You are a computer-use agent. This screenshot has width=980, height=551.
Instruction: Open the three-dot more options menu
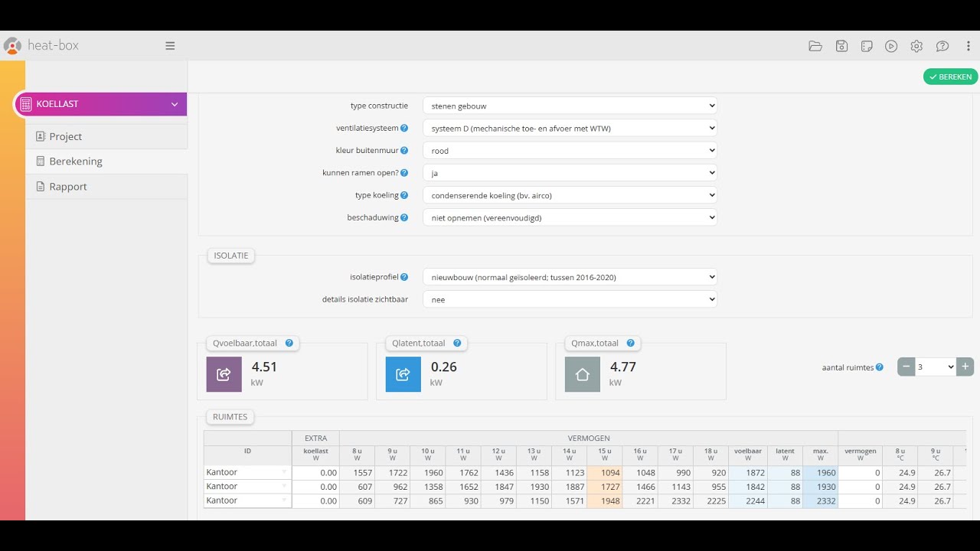pyautogui.click(x=969, y=46)
